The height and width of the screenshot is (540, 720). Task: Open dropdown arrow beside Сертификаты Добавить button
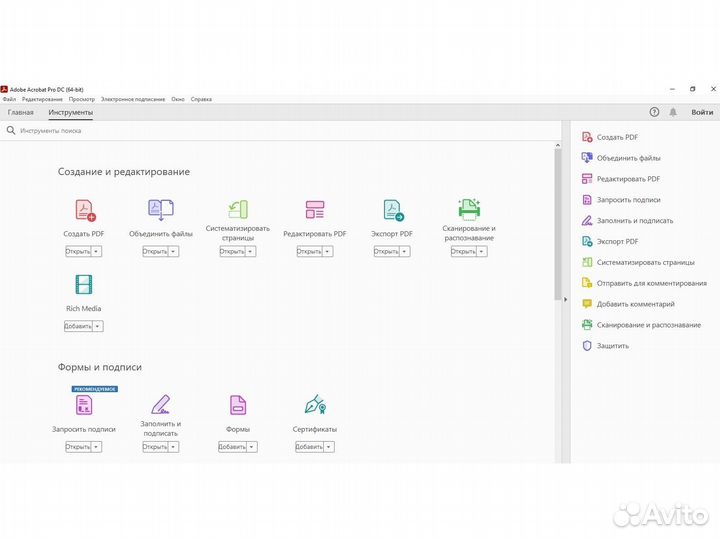(x=329, y=447)
